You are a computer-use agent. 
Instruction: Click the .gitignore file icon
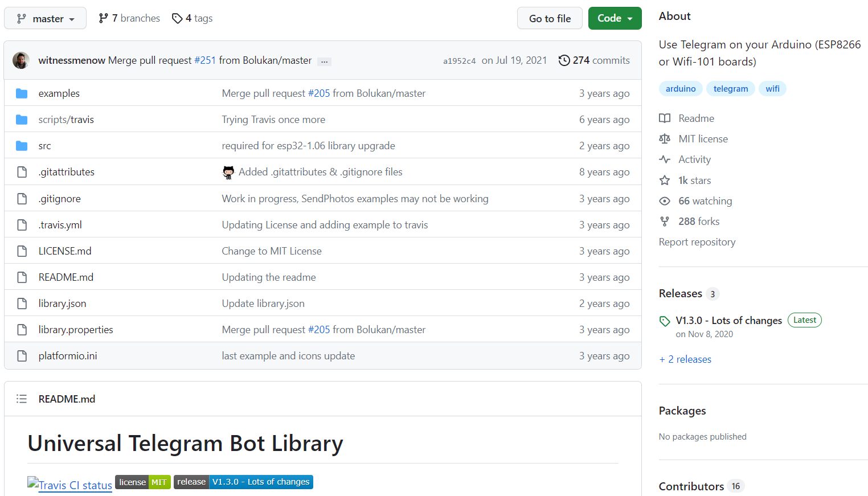pyautogui.click(x=22, y=199)
